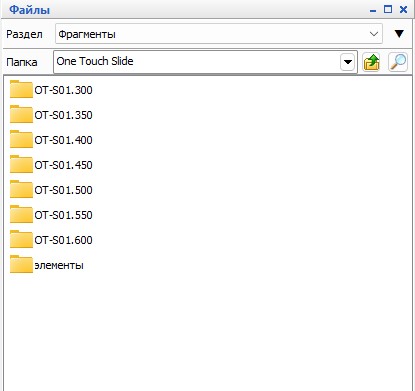Open the magnifier search icon
415x391 pixels.
(398, 62)
